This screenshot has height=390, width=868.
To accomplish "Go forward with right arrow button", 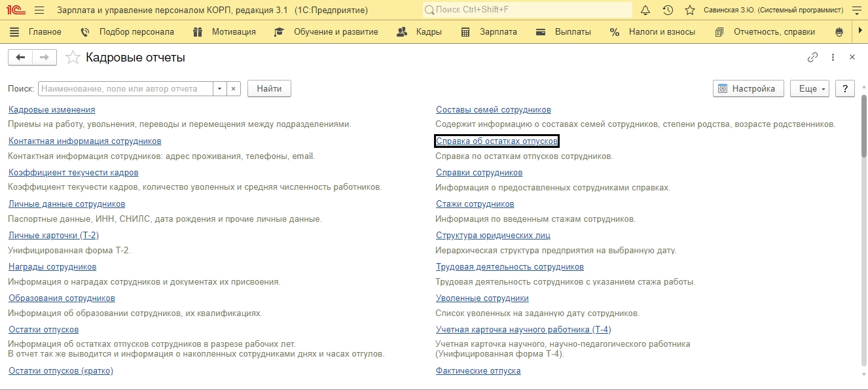I will [45, 58].
